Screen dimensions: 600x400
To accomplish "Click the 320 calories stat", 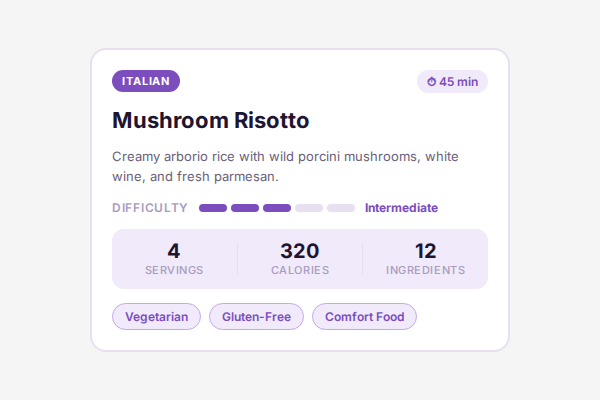I will click(x=300, y=251).
